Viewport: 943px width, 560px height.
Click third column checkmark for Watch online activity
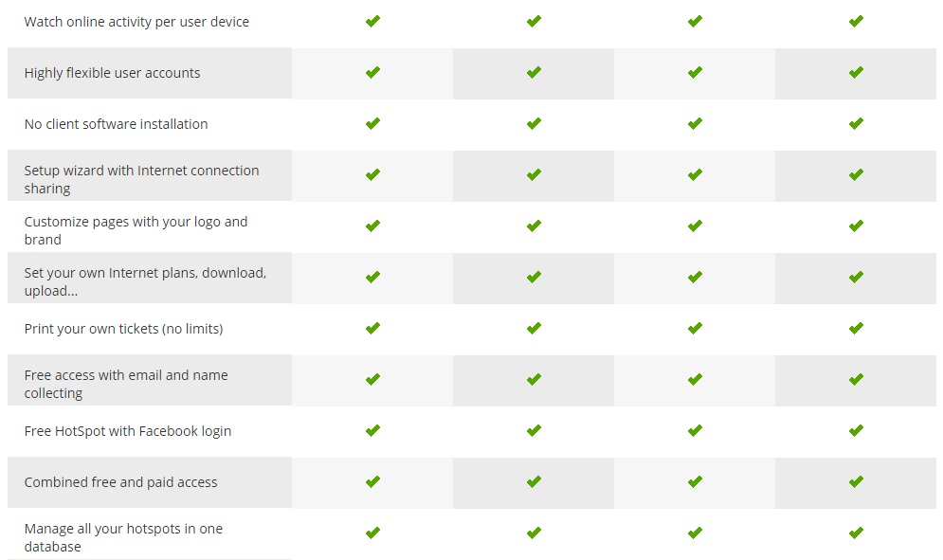pyautogui.click(x=696, y=21)
